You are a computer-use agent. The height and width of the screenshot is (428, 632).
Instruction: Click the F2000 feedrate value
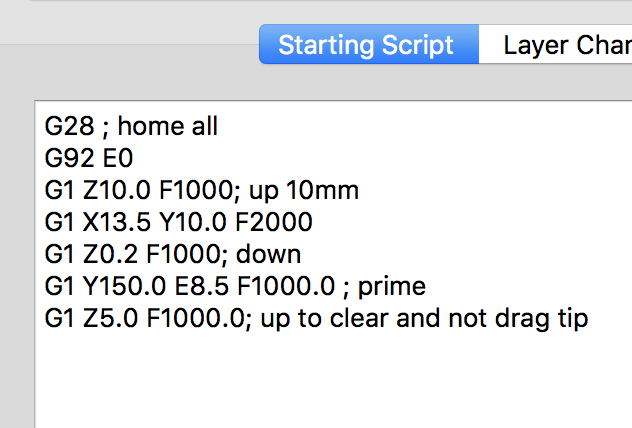(x=274, y=222)
